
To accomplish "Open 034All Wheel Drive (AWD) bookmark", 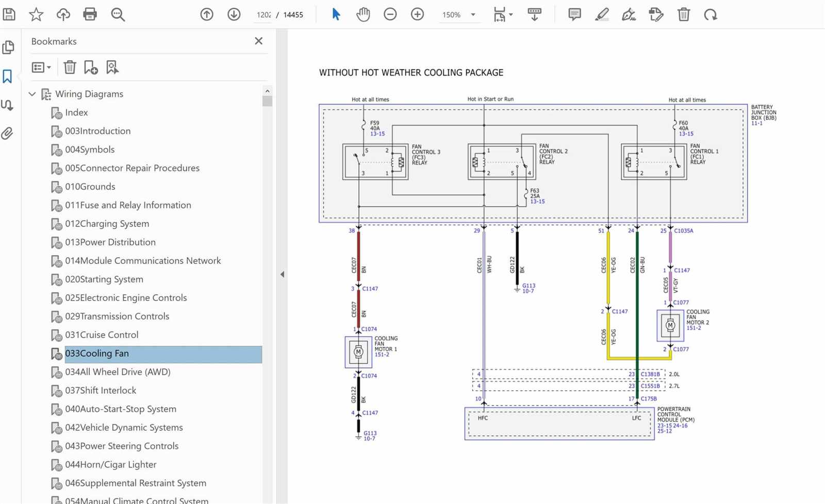I will [x=118, y=372].
